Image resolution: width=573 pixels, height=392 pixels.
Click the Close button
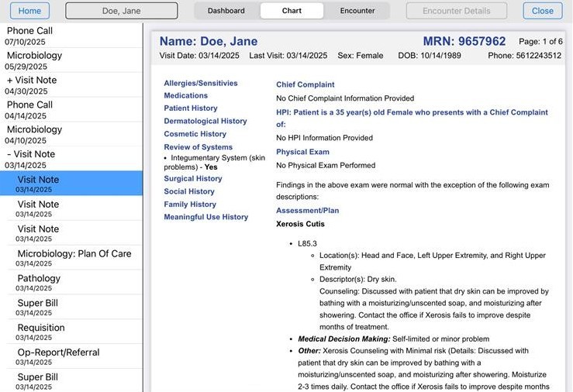(x=542, y=11)
